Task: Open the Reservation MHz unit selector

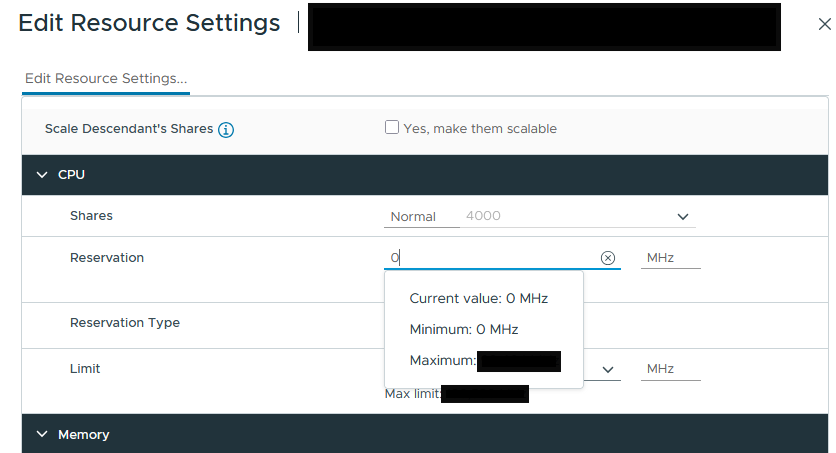Action: pos(671,258)
